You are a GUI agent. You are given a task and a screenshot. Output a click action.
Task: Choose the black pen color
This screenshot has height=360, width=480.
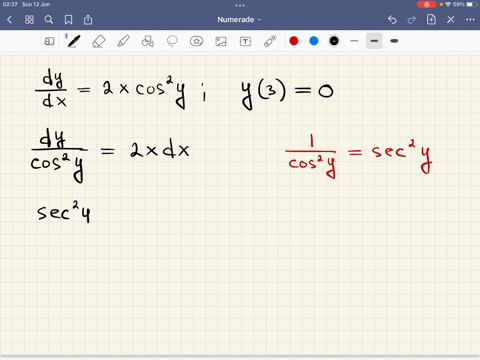(x=334, y=41)
